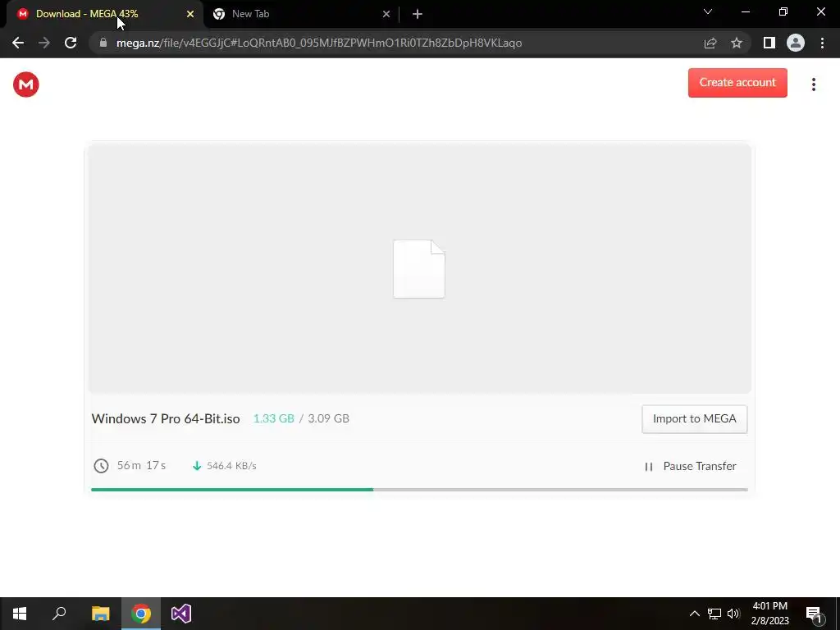Click total size 3.09 GB
Image resolution: width=840 pixels, height=630 pixels.
(x=328, y=418)
